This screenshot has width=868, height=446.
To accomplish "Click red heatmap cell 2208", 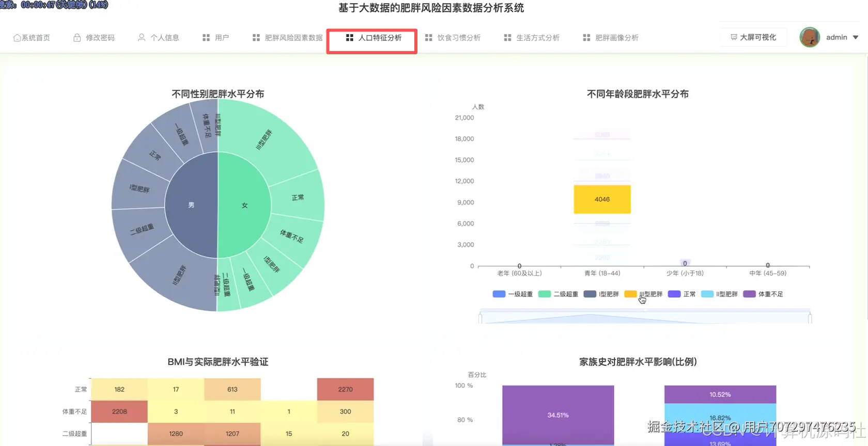I will [119, 411].
